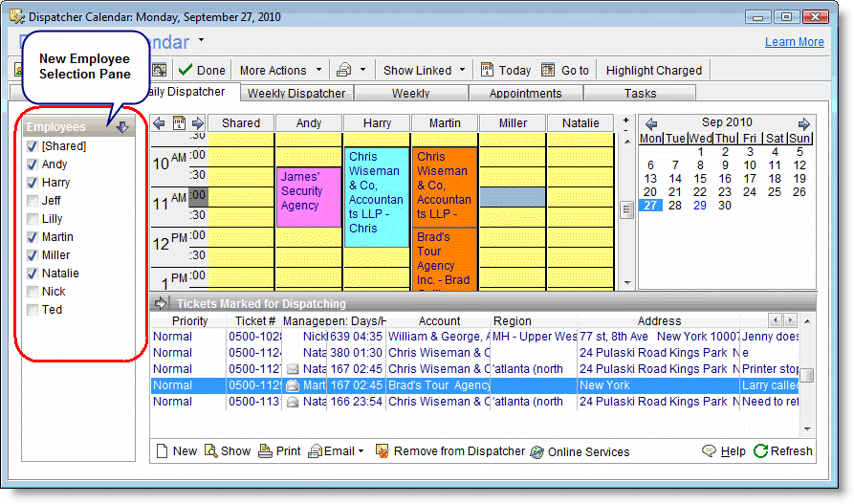The image size is (854, 504).
Task: Open date picker between day arrows
Action: point(179,123)
